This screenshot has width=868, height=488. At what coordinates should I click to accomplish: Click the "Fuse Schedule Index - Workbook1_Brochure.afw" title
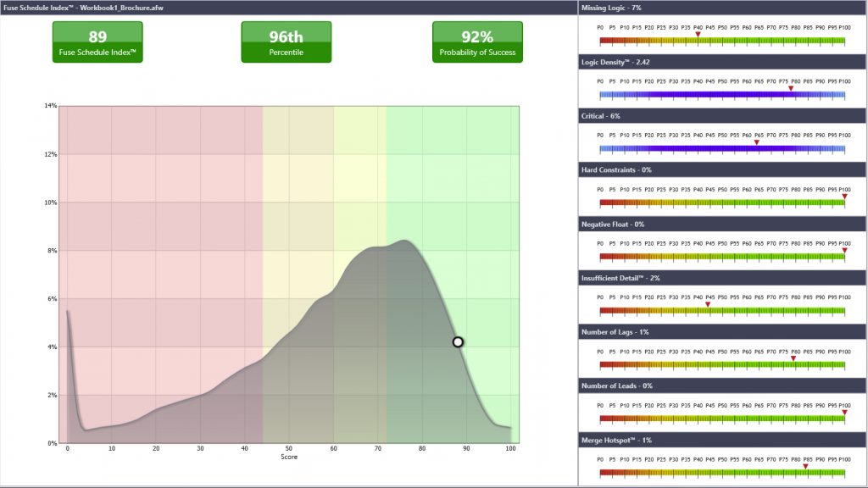[83, 8]
